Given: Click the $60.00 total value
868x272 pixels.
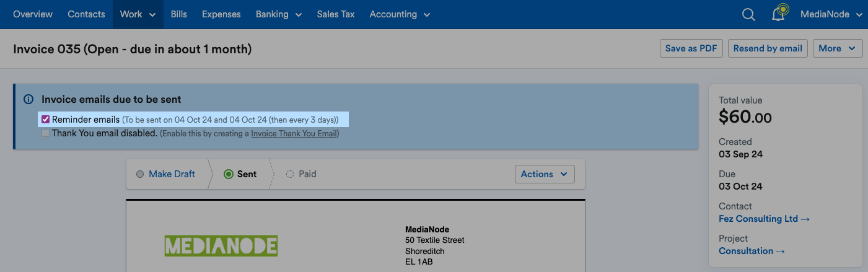Looking at the screenshot, I should coord(745,116).
